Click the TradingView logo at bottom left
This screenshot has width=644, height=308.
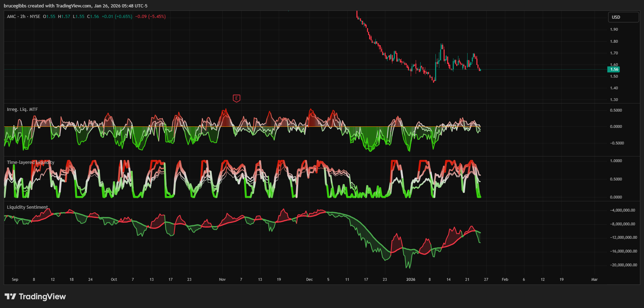click(35, 296)
